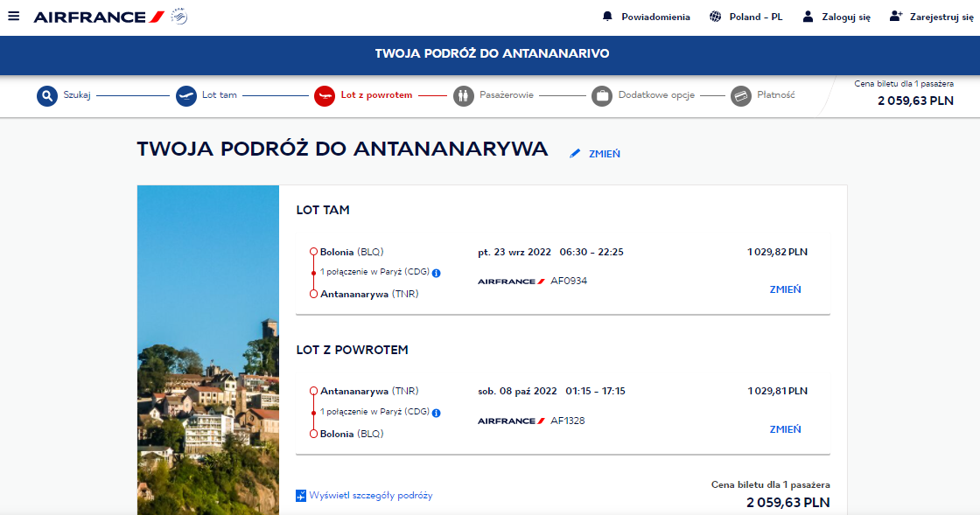Click the Płatność credit card icon
Image resolution: width=980 pixels, height=515 pixels.
point(740,96)
